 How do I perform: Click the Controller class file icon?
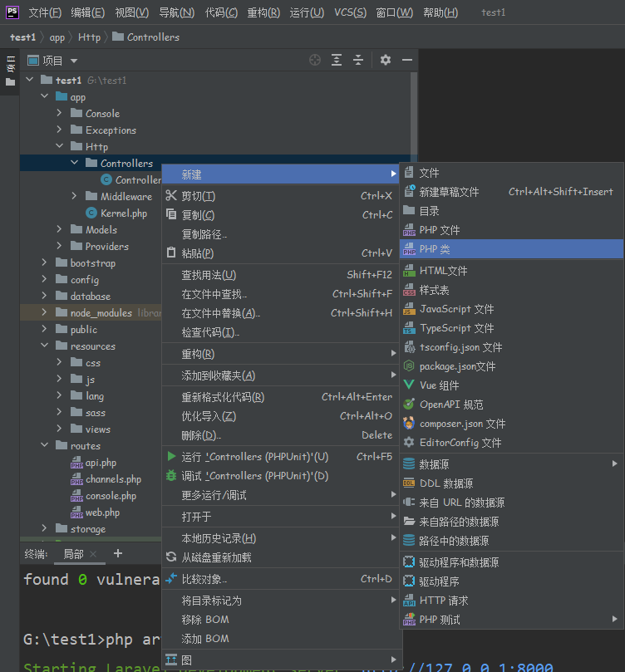106,179
